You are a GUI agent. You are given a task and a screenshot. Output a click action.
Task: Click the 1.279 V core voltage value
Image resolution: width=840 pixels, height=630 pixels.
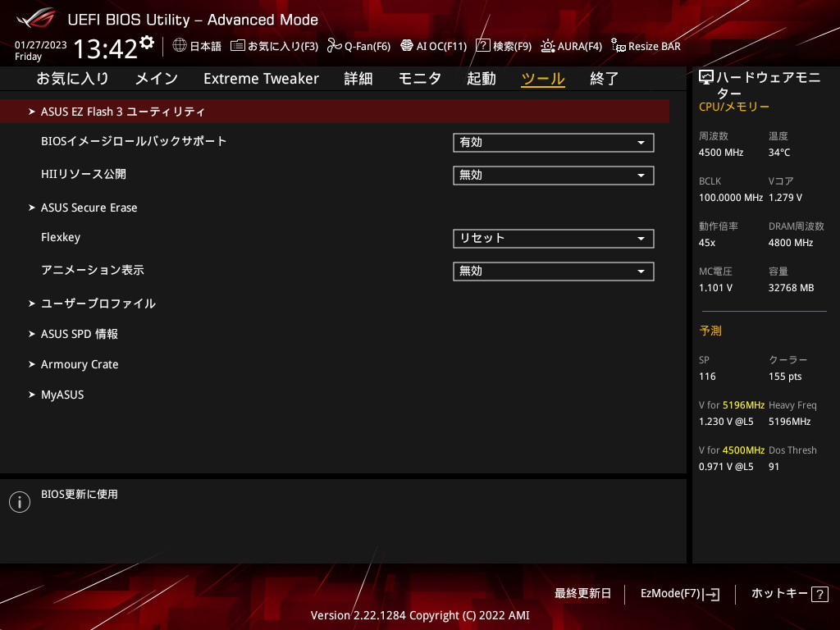[785, 197]
